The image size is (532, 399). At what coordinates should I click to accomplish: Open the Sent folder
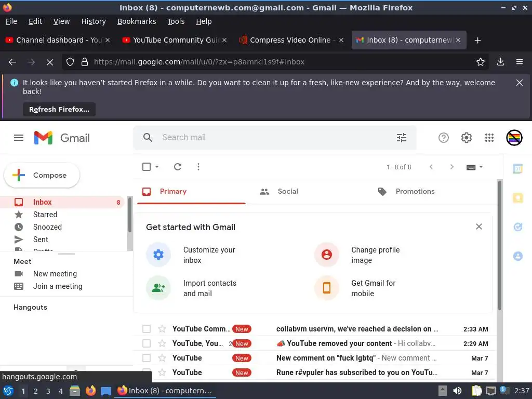tap(41, 240)
